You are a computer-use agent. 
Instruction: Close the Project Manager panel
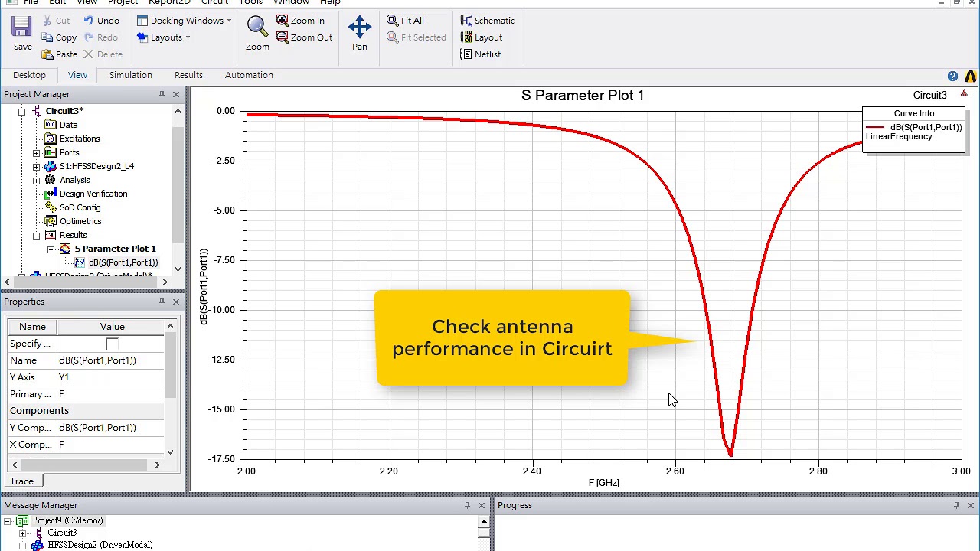176,94
